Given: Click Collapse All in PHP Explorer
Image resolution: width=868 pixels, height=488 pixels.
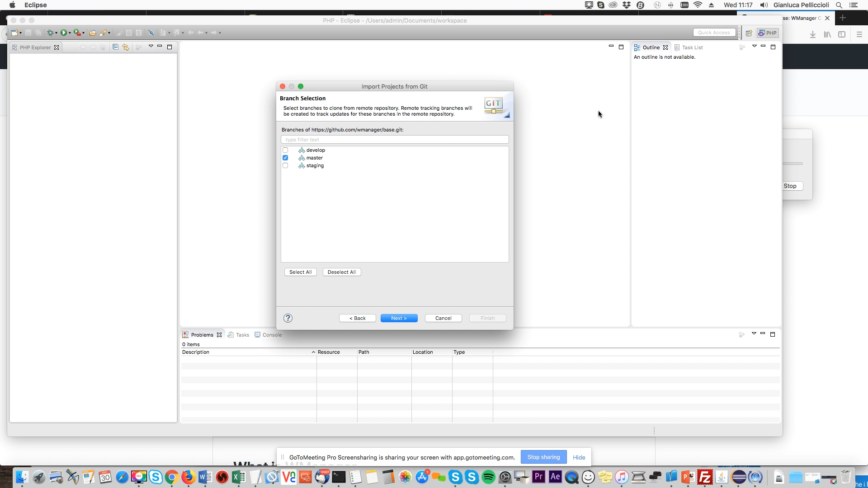Looking at the screenshot, I should point(116,47).
